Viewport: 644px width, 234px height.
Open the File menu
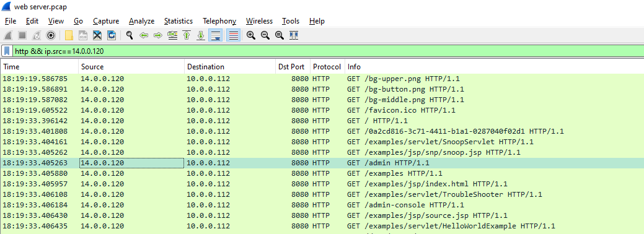[x=11, y=21]
